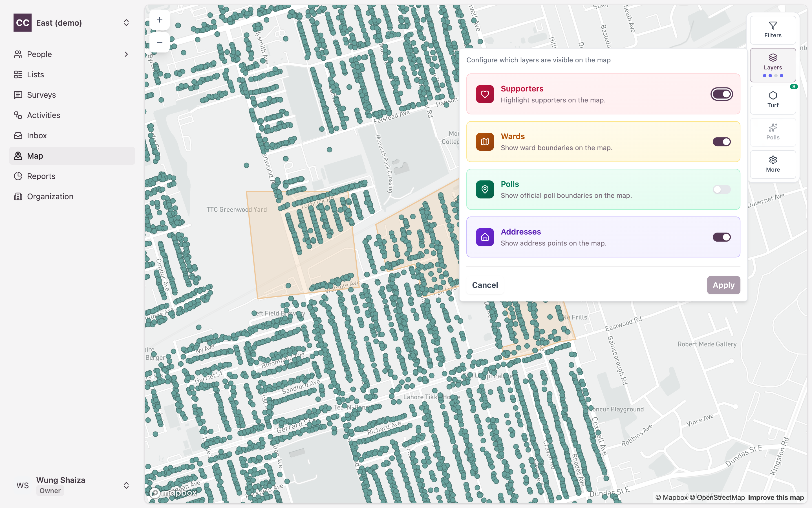Open the organization switcher chevrons
Screen dimensions: 812x508
pyautogui.click(x=126, y=23)
